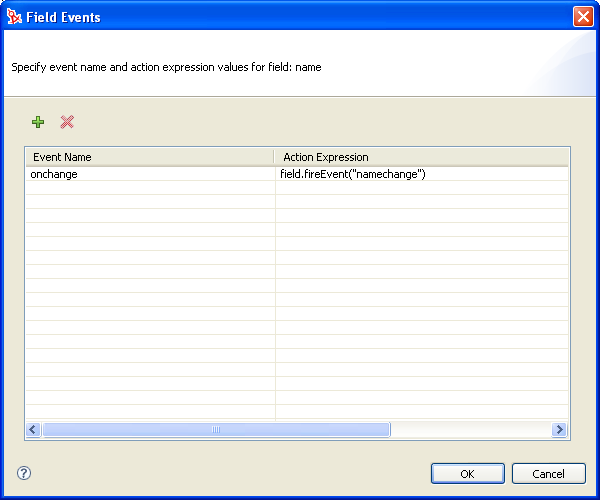The height and width of the screenshot is (500, 600).
Task: Click the green plus Add event icon
Action: (x=38, y=122)
